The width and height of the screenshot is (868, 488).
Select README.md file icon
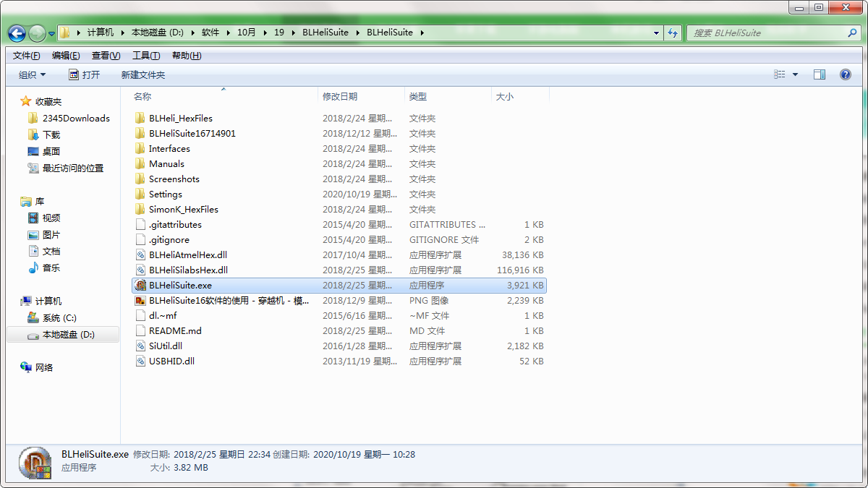coord(141,330)
